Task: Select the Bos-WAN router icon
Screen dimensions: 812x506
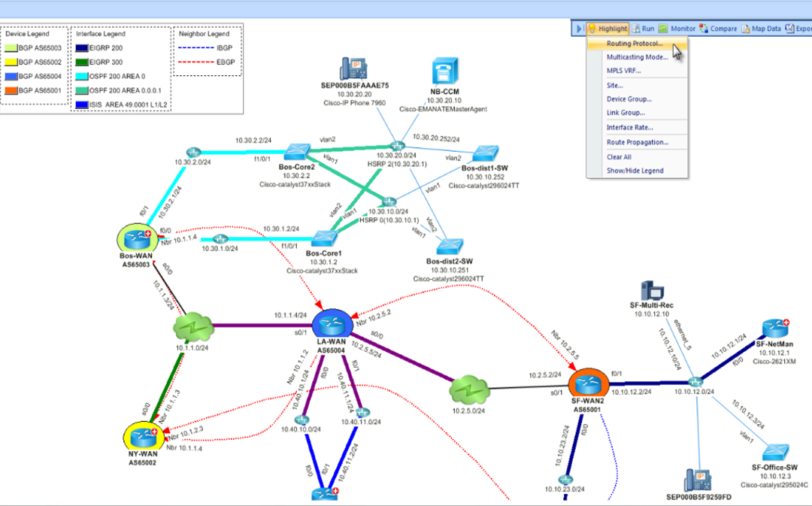Action: tap(138, 239)
